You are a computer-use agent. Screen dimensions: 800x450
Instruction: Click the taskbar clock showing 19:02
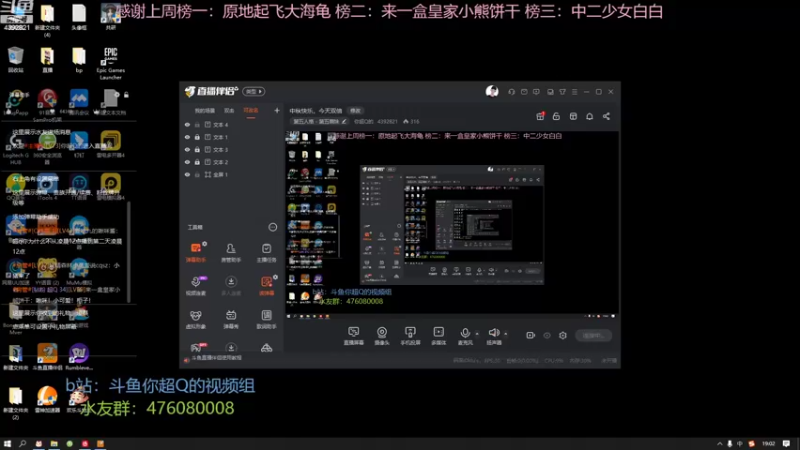pos(768,444)
